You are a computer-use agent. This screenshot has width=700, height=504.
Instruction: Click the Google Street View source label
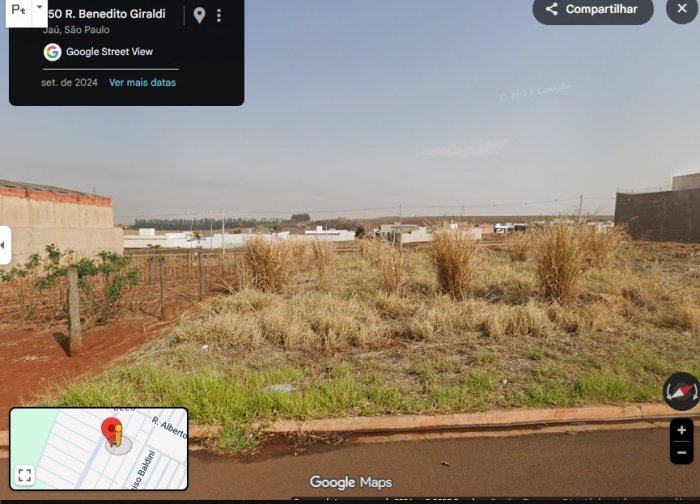coord(109,52)
